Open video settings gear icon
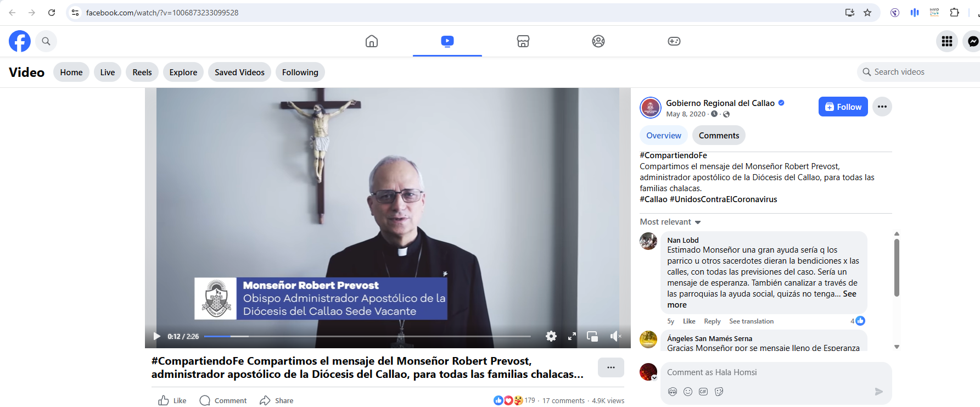This screenshot has width=980, height=407. click(x=551, y=336)
